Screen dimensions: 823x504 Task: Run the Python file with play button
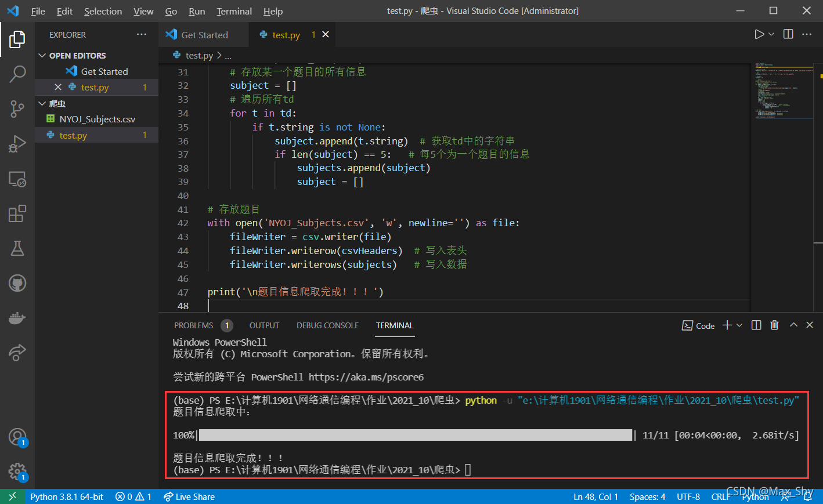pyautogui.click(x=759, y=34)
